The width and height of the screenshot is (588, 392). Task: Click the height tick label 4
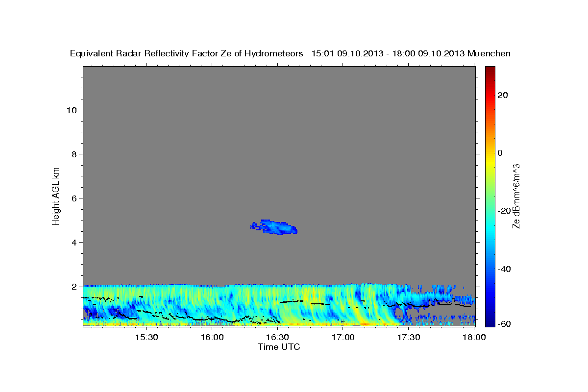(74, 242)
